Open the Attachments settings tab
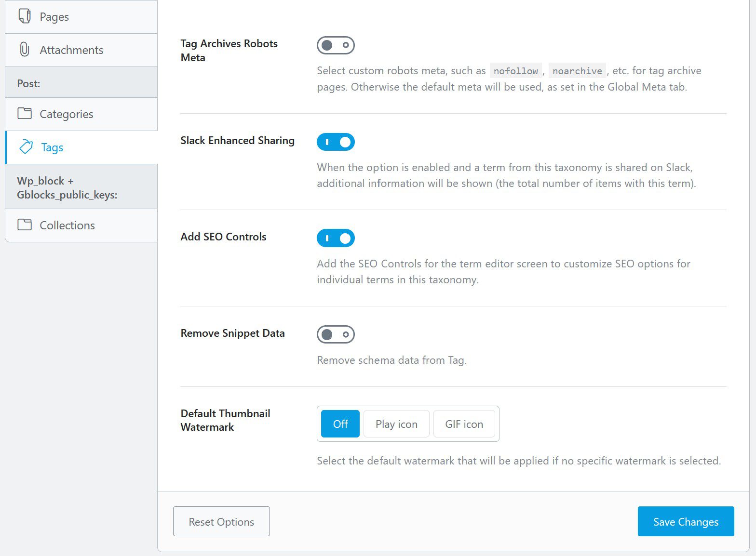The image size is (756, 556). click(x=81, y=50)
